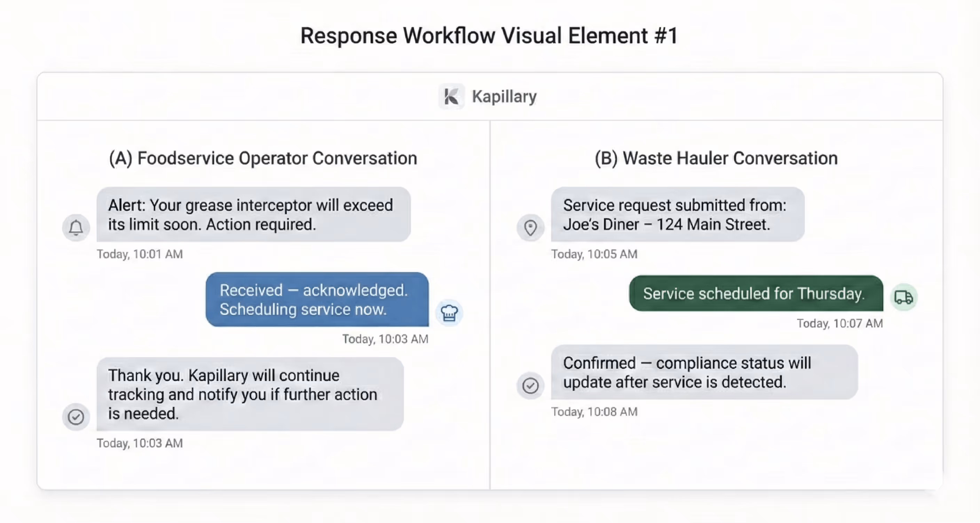
Task: Select the Confirmed compliance status message bubble
Action: click(x=704, y=372)
